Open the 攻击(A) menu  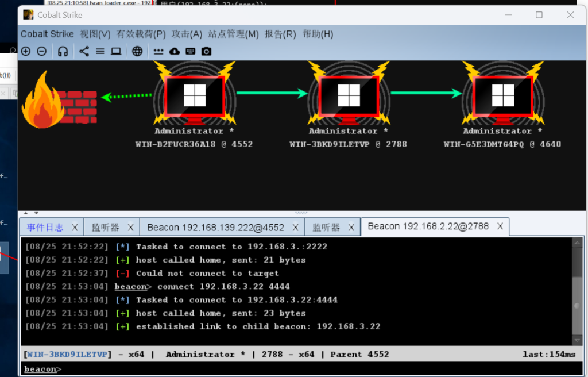187,34
